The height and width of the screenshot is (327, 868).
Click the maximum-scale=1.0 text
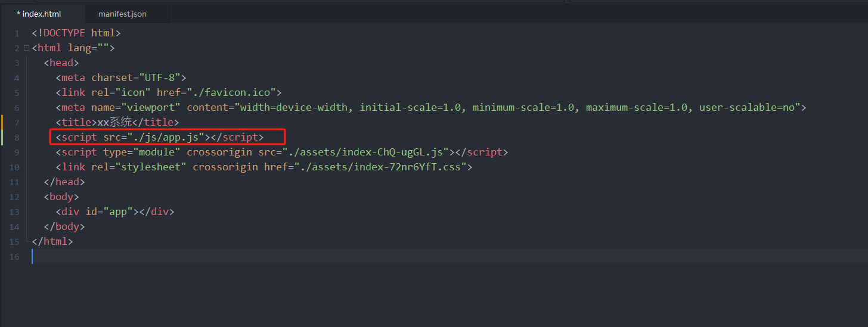[637, 107]
